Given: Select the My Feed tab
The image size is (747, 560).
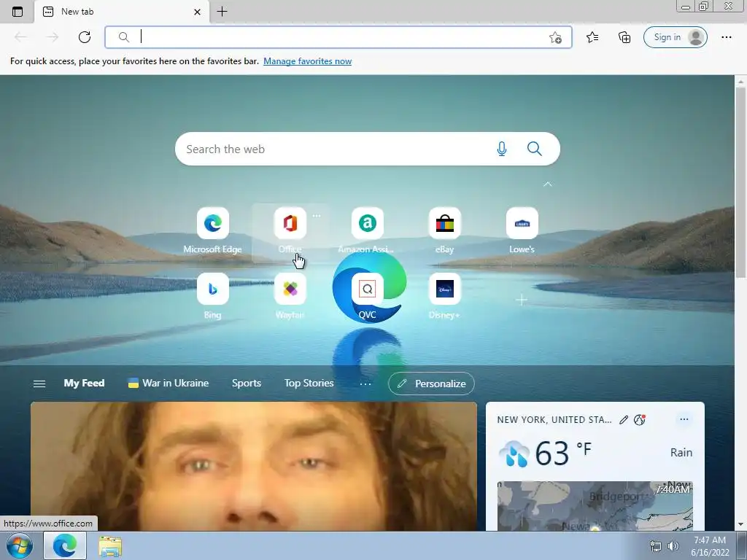Looking at the screenshot, I should tap(85, 383).
